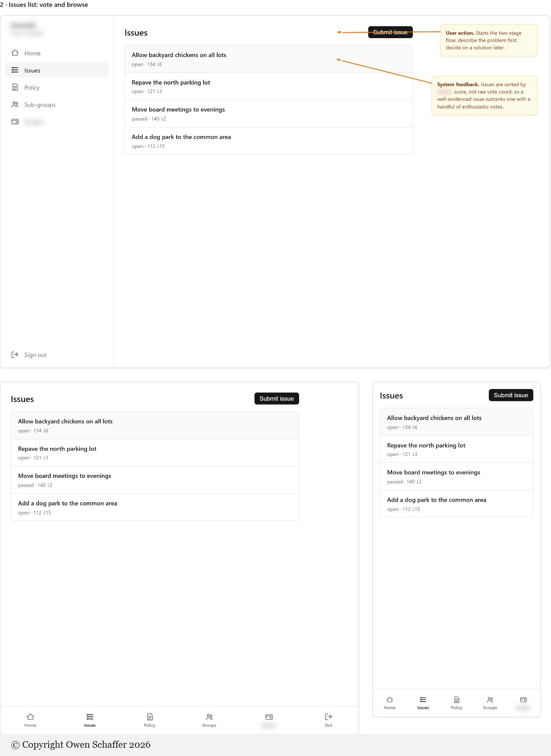Click the wallet icon in the desktop sidebar

pyautogui.click(x=15, y=122)
